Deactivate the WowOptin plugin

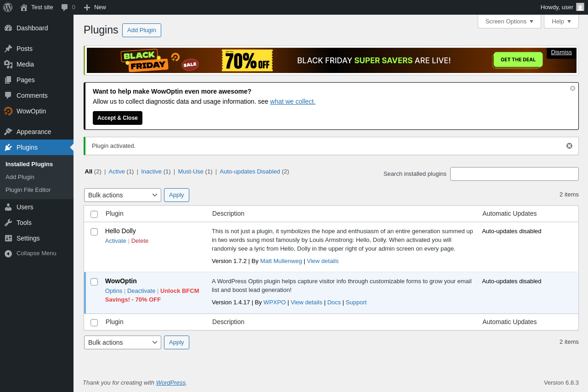(x=141, y=291)
